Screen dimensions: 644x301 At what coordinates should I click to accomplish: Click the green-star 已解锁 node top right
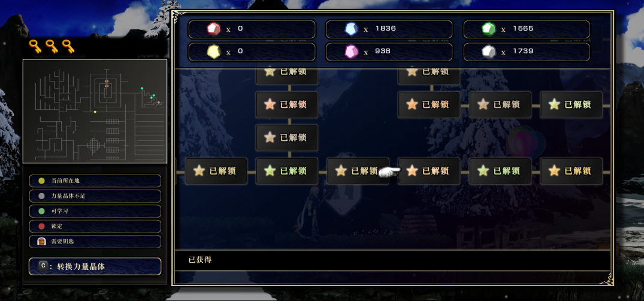[571, 104]
